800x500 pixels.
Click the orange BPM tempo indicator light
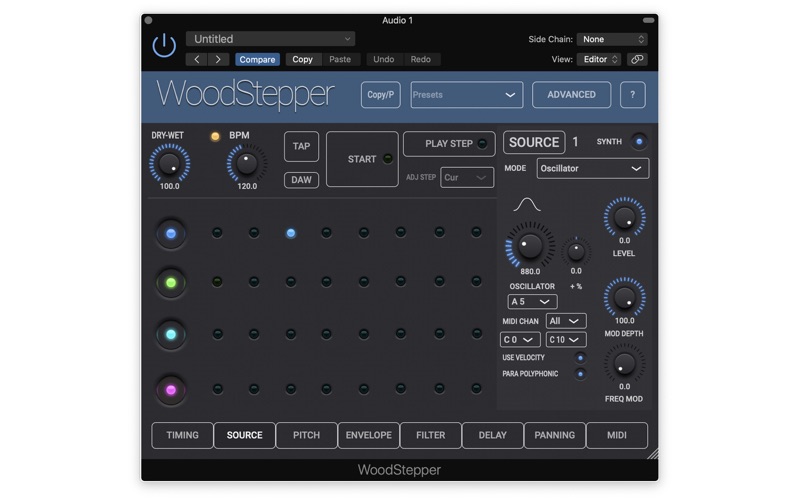coord(215,136)
